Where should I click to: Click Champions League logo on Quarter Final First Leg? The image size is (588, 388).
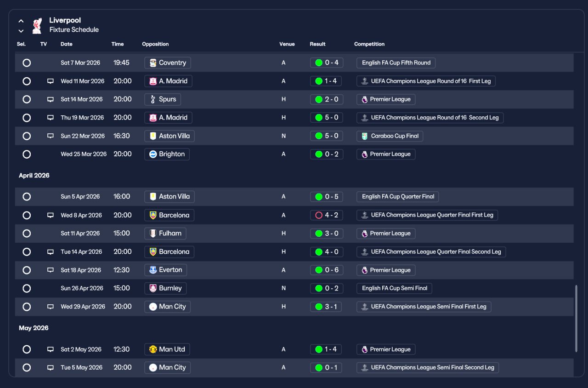click(364, 215)
